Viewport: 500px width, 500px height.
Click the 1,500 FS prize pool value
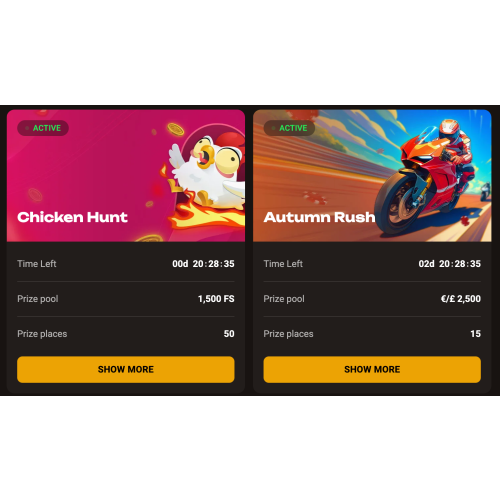click(216, 299)
